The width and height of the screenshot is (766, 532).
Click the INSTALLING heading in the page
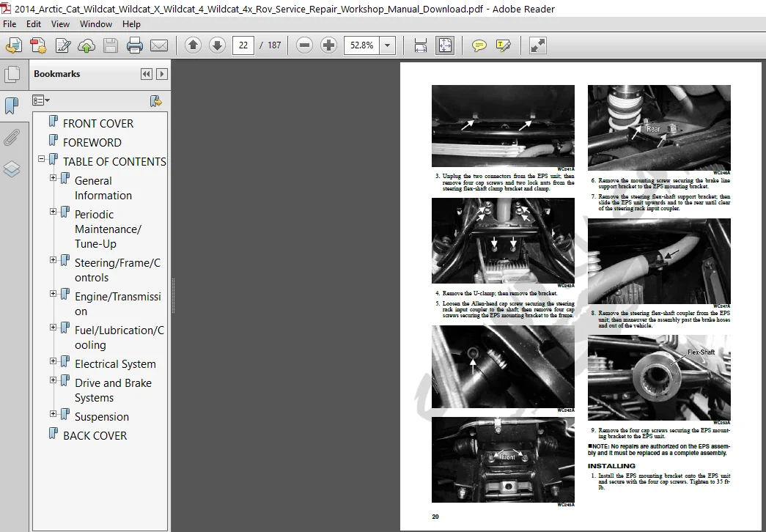pos(611,466)
